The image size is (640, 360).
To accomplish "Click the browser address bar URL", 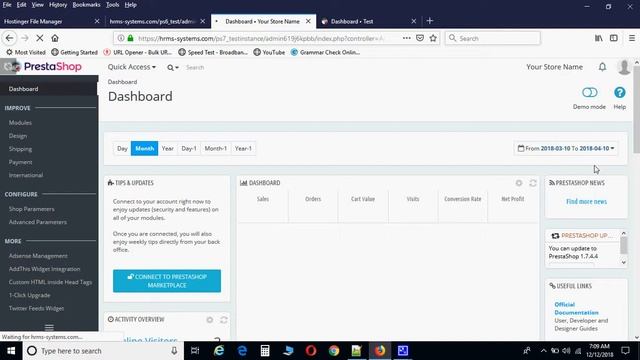I will click(x=260, y=38).
